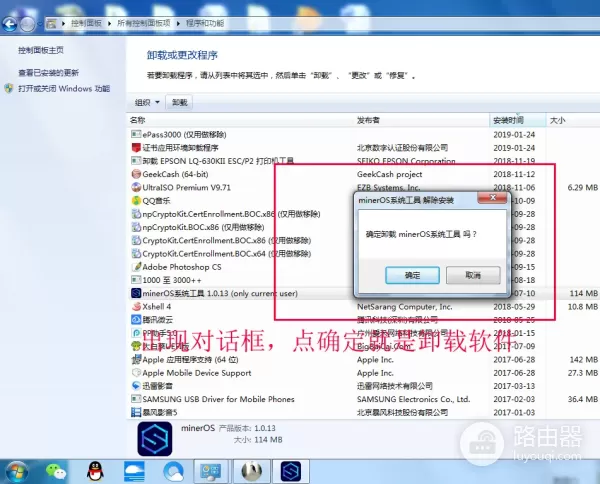The height and width of the screenshot is (484, 600).
Task: Click 程序和功能 breadcrumb segment
Action: coord(205,23)
